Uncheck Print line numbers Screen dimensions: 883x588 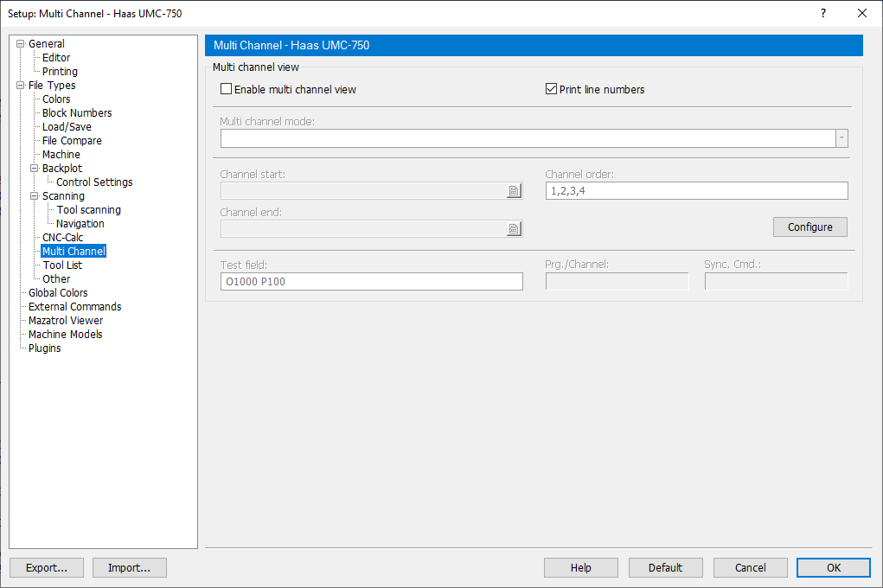pyautogui.click(x=551, y=89)
